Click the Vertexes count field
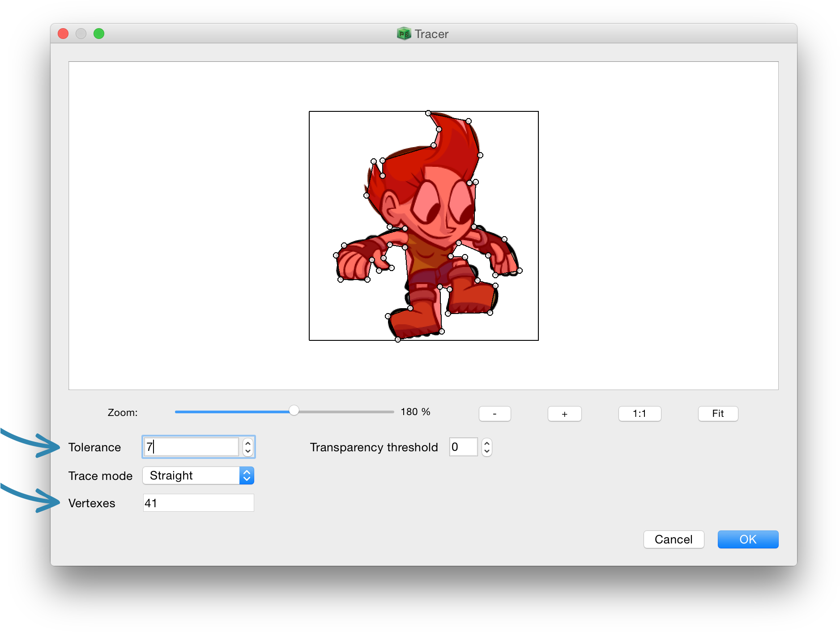The image size is (840, 632). [198, 503]
